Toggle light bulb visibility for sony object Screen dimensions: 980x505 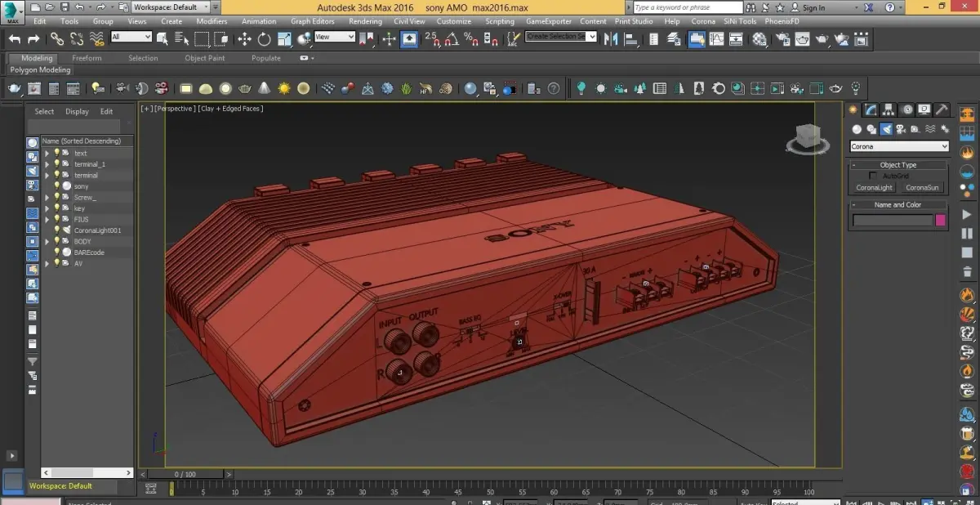coord(56,186)
